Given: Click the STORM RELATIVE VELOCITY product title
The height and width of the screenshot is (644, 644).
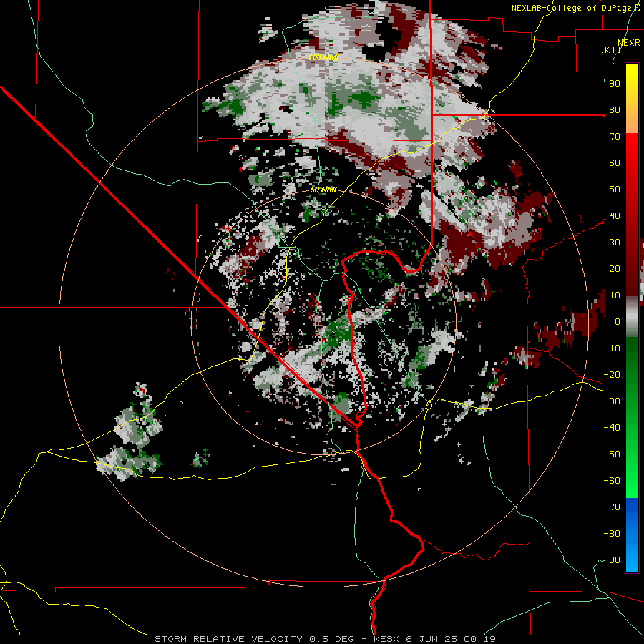Looking at the screenshot, I should pyautogui.click(x=228, y=639).
